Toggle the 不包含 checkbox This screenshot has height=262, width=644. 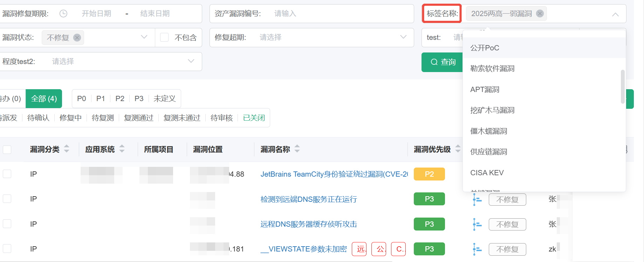[x=164, y=37]
